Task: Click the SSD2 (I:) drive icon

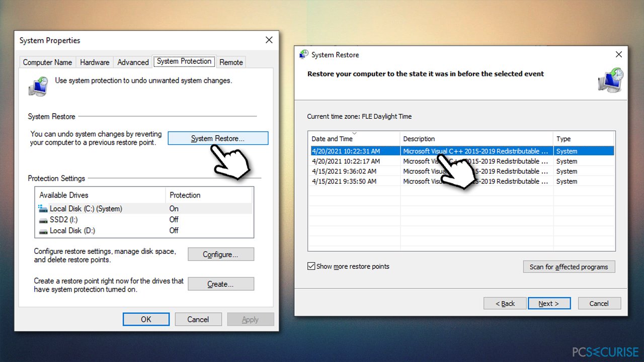Action: coord(43,220)
